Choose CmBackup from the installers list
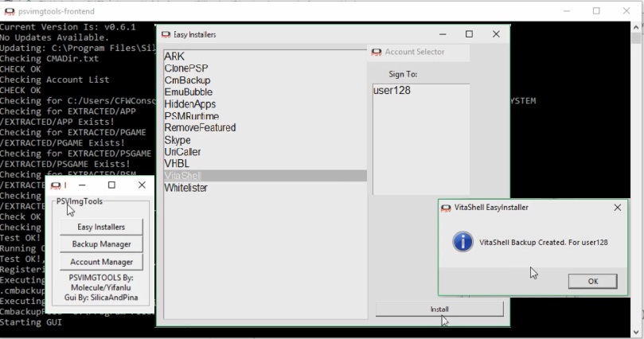 (265, 80)
